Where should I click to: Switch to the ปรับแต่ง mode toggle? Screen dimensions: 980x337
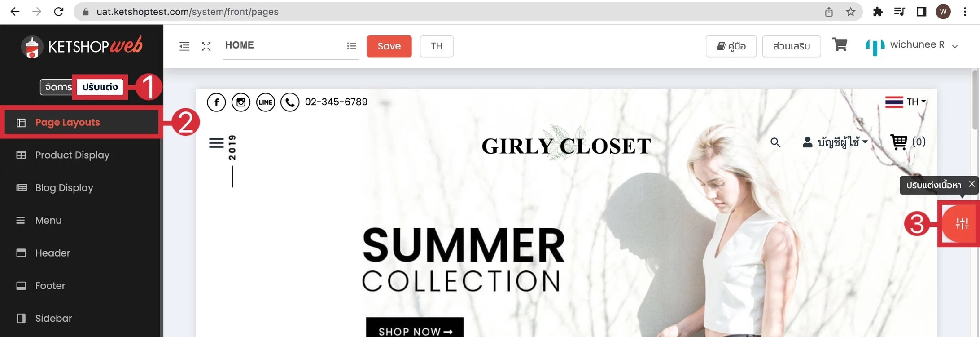100,87
